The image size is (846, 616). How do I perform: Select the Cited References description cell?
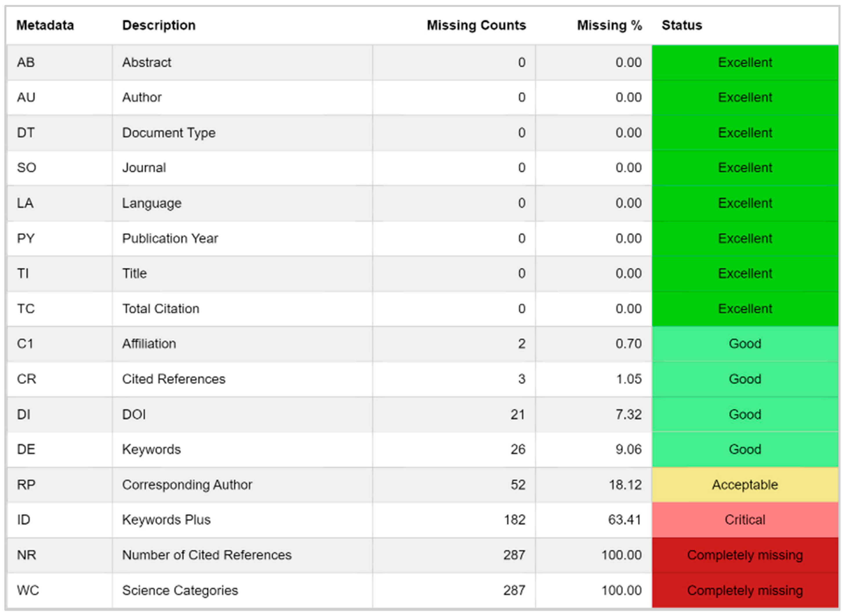(174, 379)
